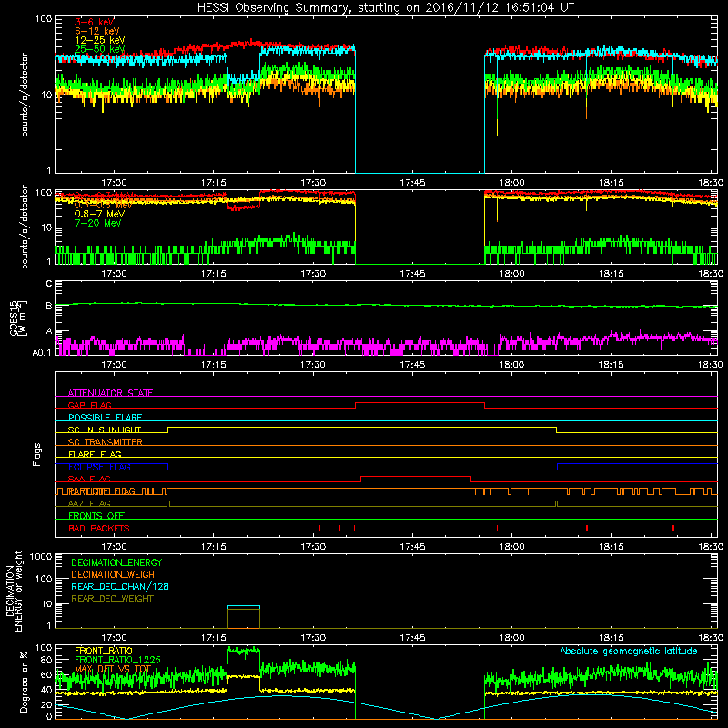This screenshot has width=728, height=728.
Task: Click the 'Degrees or %' axis title
Action: (24, 682)
